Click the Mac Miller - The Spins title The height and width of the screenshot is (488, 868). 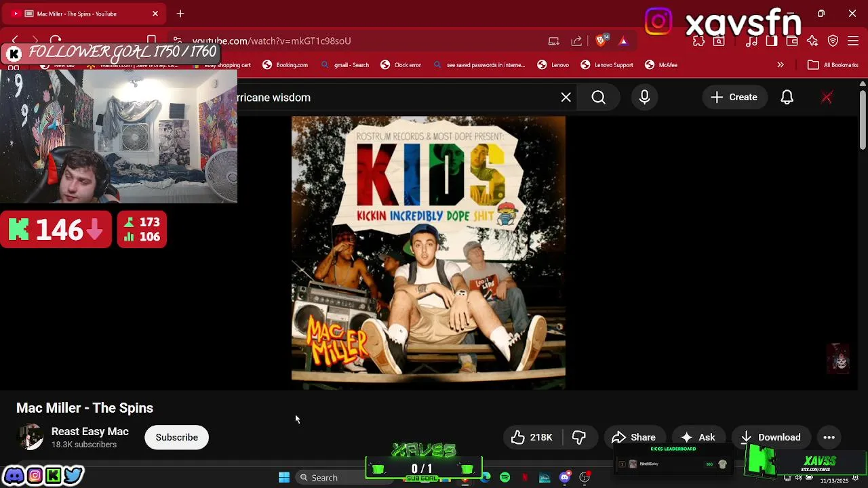coord(85,408)
